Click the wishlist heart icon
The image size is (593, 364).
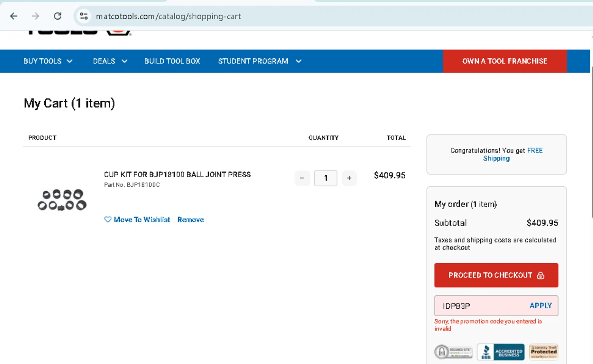[x=108, y=220]
